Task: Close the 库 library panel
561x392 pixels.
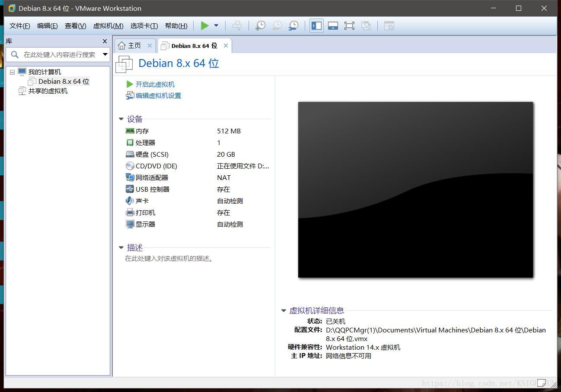Action: tap(105, 41)
